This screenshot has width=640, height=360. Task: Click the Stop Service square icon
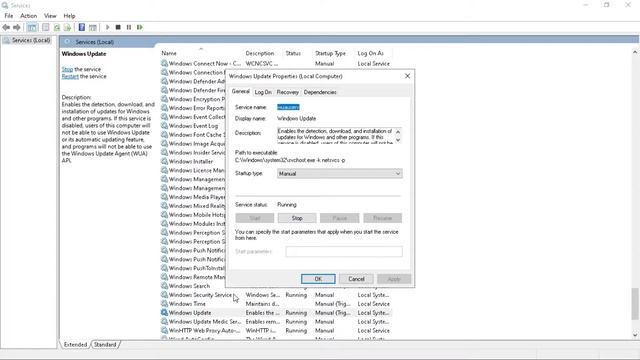click(118, 27)
